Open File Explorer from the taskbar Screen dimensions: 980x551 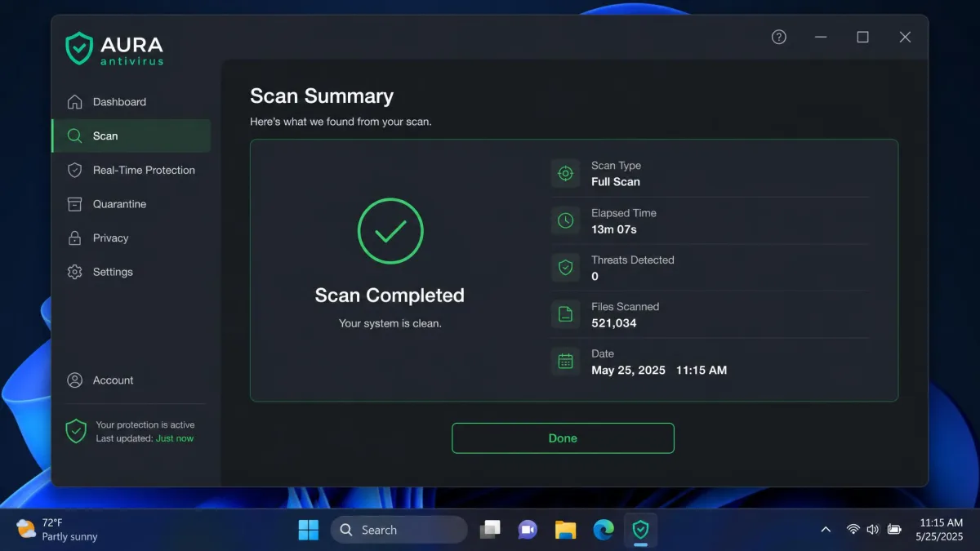[565, 530]
